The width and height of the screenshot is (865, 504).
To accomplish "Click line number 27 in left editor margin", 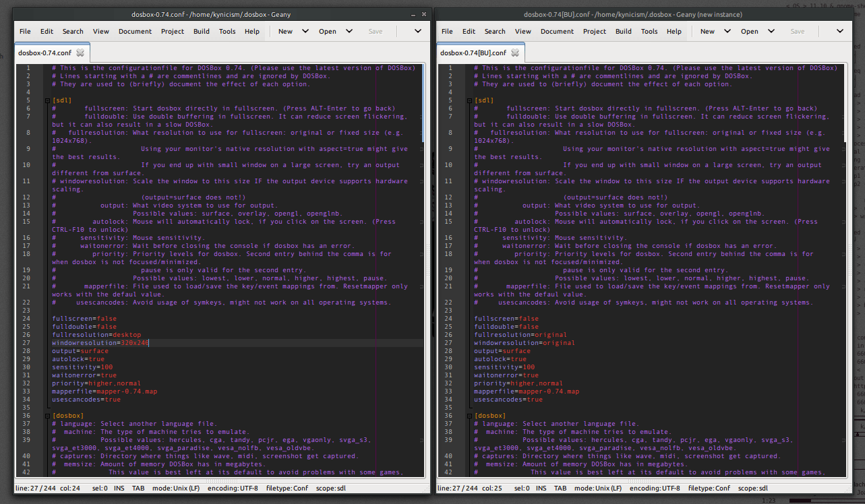I will point(26,343).
